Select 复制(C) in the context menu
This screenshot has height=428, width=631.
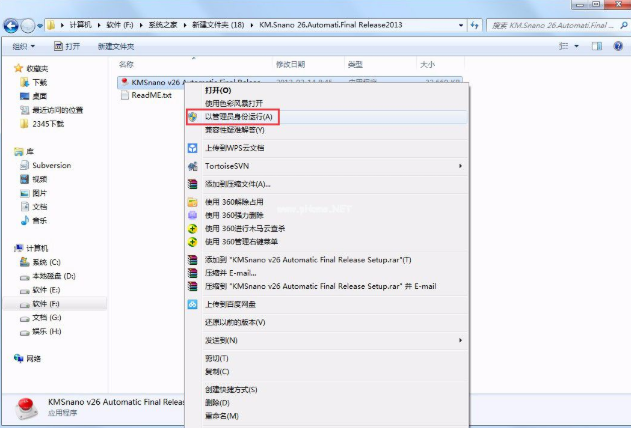pos(217,371)
